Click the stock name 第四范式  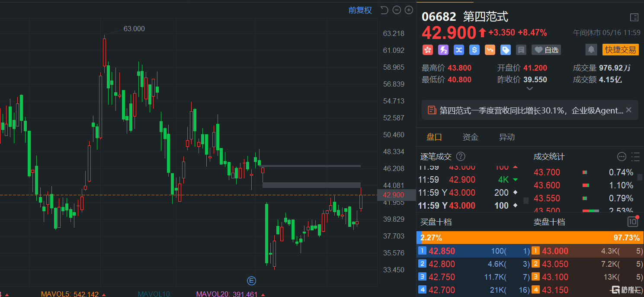(x=486, y=17)
